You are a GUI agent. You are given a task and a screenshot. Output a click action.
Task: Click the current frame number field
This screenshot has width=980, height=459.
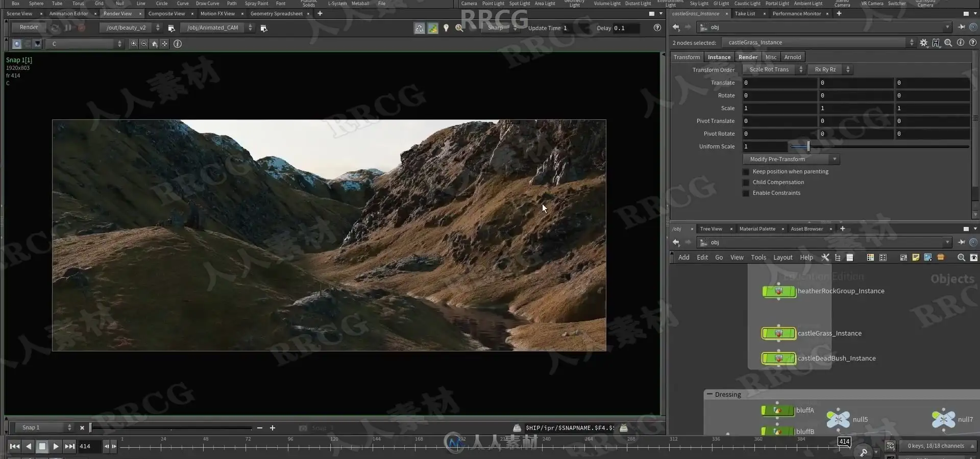[x=89, y=446]
